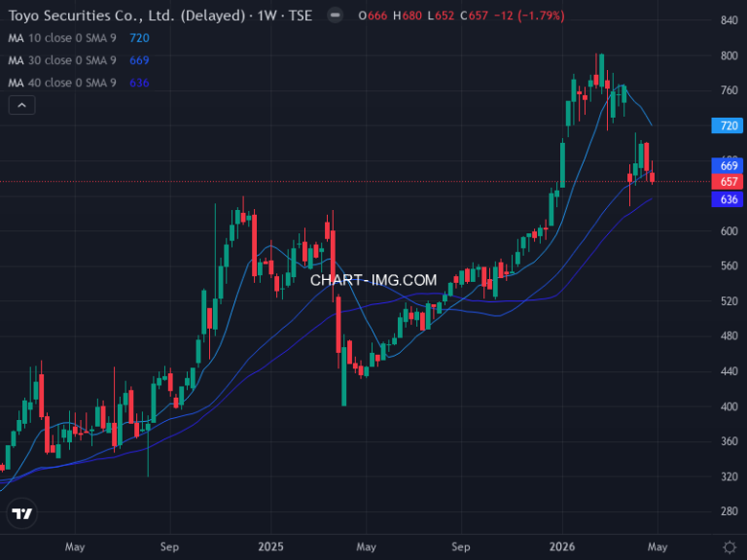Click the 2025 label on the time axis

270,546
